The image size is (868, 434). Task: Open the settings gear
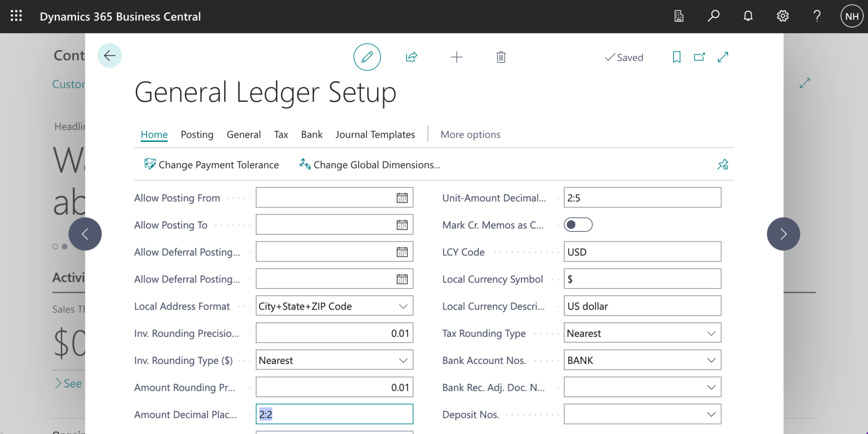click(783, 16)
